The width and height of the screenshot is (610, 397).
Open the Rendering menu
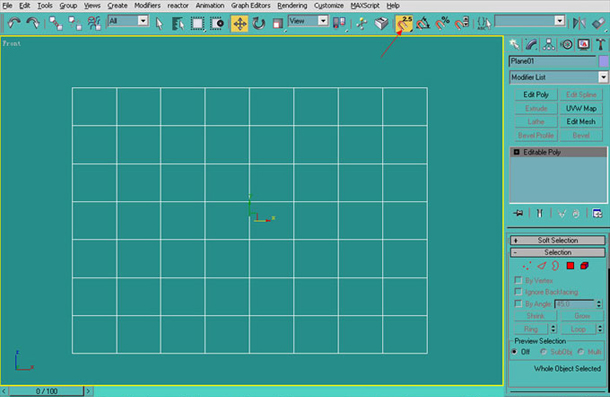tap(292, 5)
